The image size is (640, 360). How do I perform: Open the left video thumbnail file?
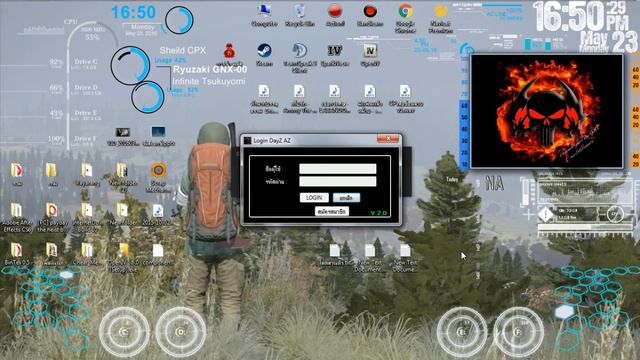[x=122, y=136]
